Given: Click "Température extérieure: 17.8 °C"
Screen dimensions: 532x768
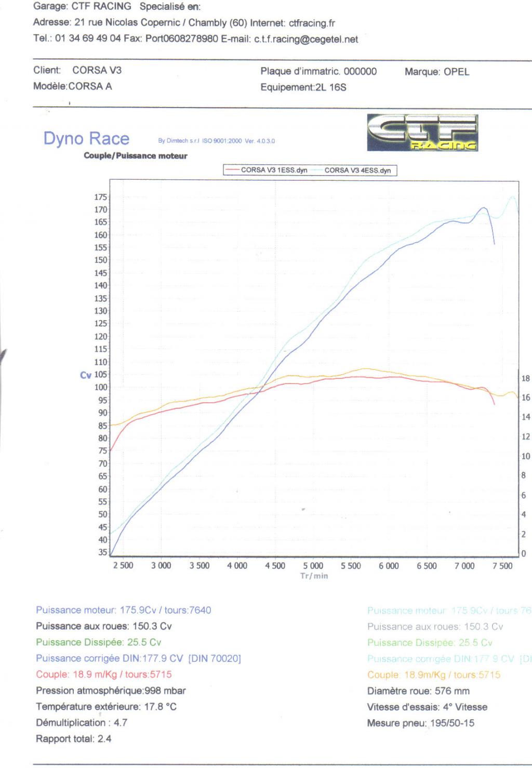Looking at the screenshot, I should [107, 707].
